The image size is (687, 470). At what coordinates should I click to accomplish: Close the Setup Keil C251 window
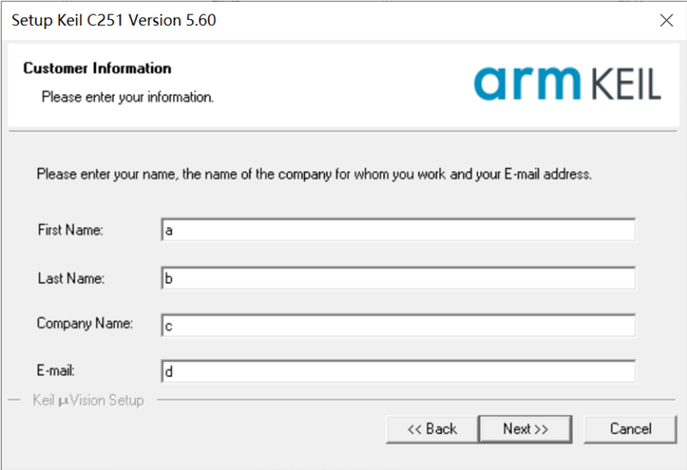pyautogui.click(x=666, y=20)
